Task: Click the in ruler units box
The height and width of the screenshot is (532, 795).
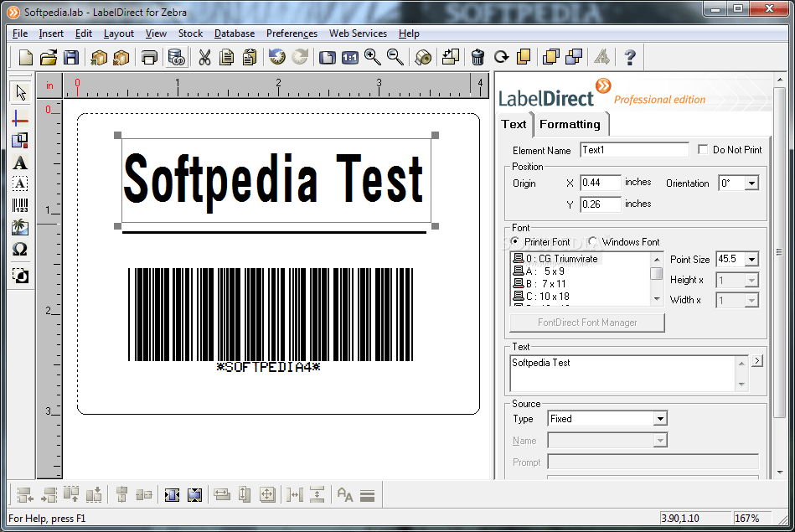Action: coord(49,85)
